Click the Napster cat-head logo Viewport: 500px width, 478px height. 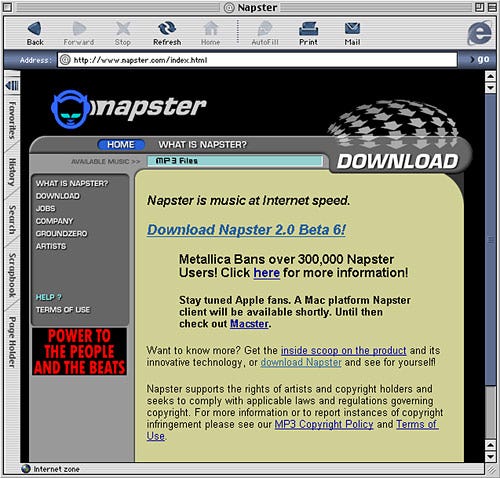70,109
